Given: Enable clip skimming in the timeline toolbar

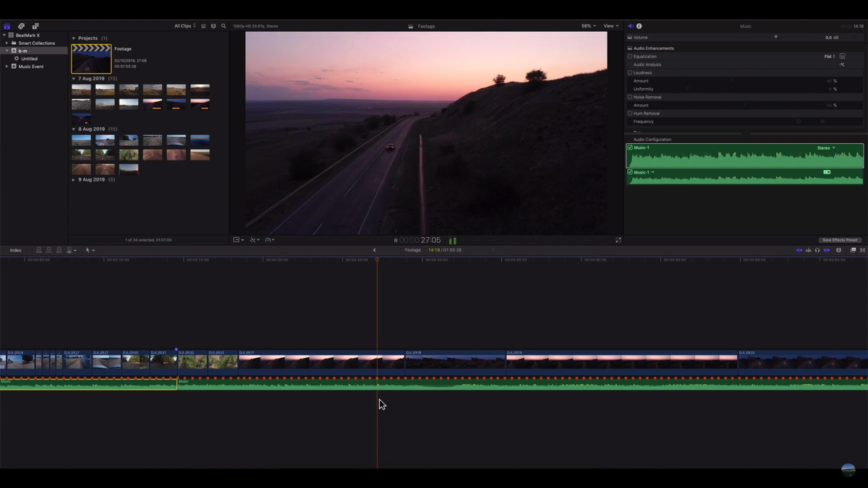Looking at the screenshot, I should (x=799, y=249).
